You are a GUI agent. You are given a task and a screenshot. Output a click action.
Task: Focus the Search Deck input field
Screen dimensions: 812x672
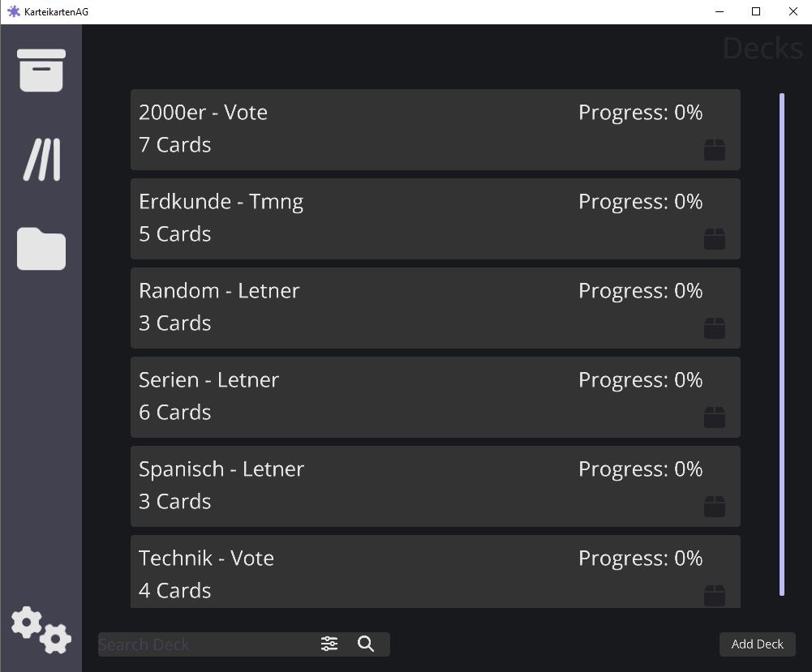[x=207, y=644]
